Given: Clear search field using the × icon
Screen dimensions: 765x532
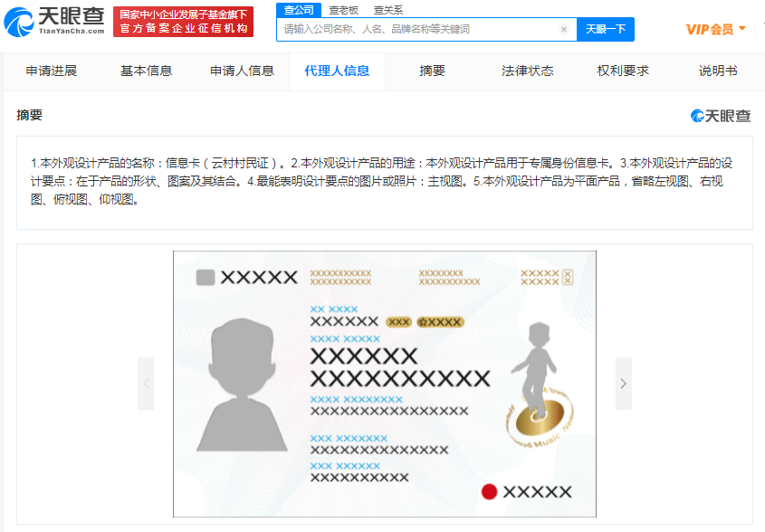Looking at the screenshot, I should (563, 30).
